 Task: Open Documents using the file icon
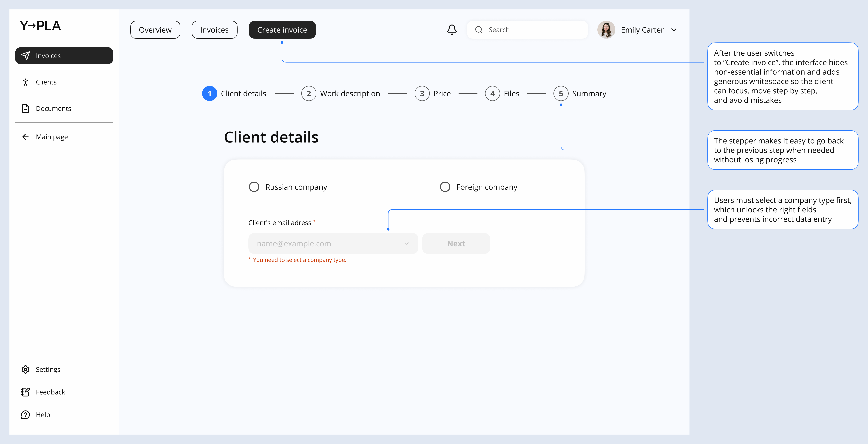coord(26,108)
